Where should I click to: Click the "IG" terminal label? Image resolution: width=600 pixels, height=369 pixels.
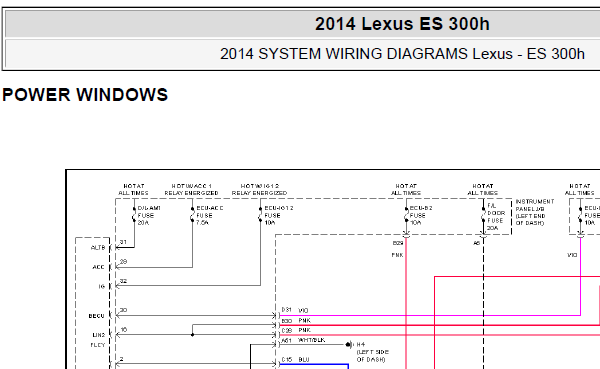tap(102, 286)
